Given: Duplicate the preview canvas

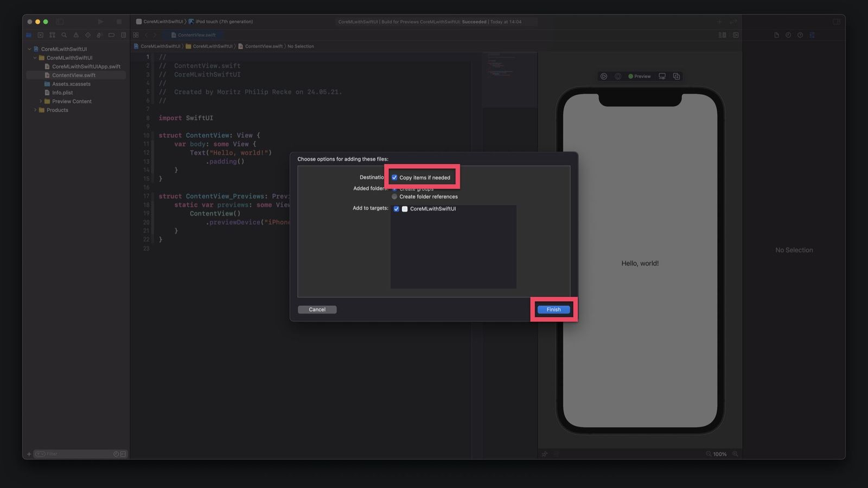Looking at the screenshot, I should [676, 76].
